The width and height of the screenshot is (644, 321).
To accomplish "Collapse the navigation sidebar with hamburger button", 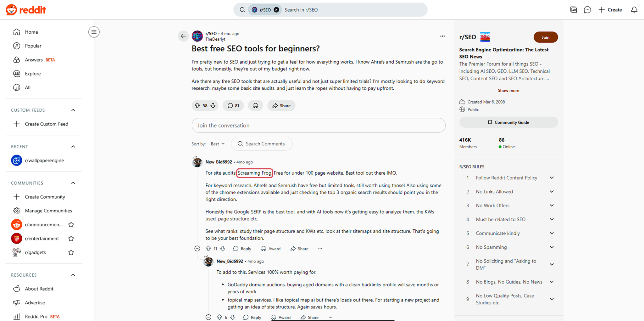I will click(94, 32).
